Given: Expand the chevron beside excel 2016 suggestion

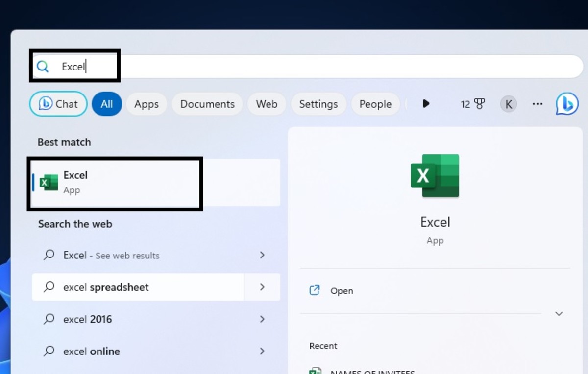Looking at the screenshot, I should tap(263, 319).
